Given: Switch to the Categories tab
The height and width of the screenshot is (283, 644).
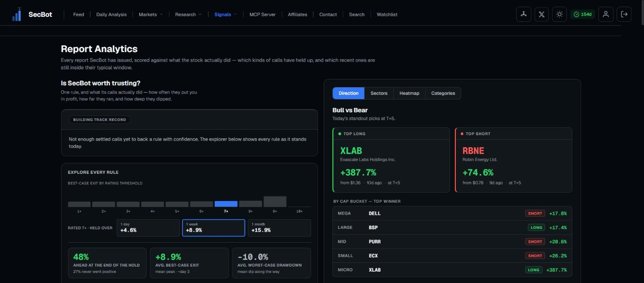Looking at the screenshot, I should point(443,93).
